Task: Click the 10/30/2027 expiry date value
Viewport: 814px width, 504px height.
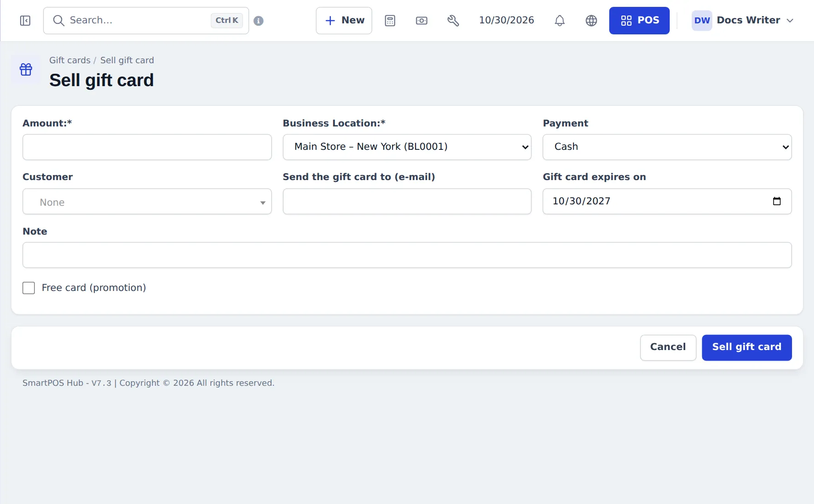Action: click(x=581, y=201)
